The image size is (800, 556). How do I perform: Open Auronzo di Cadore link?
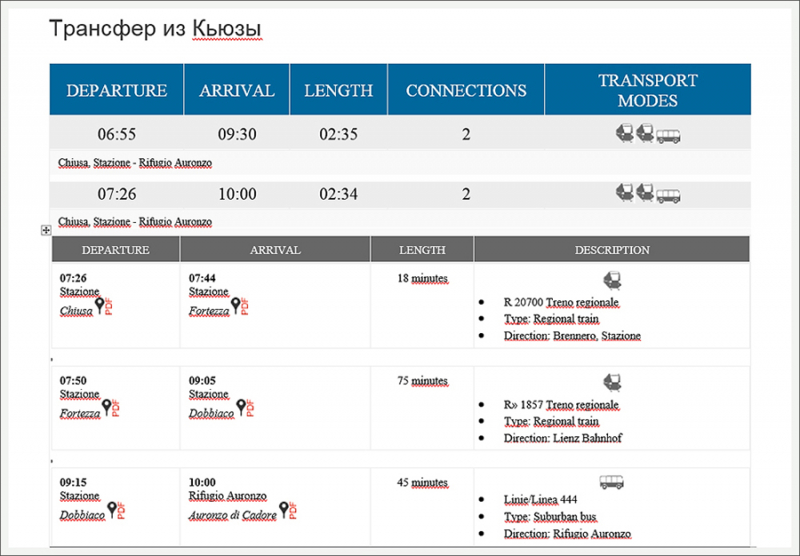coord(233,515)
